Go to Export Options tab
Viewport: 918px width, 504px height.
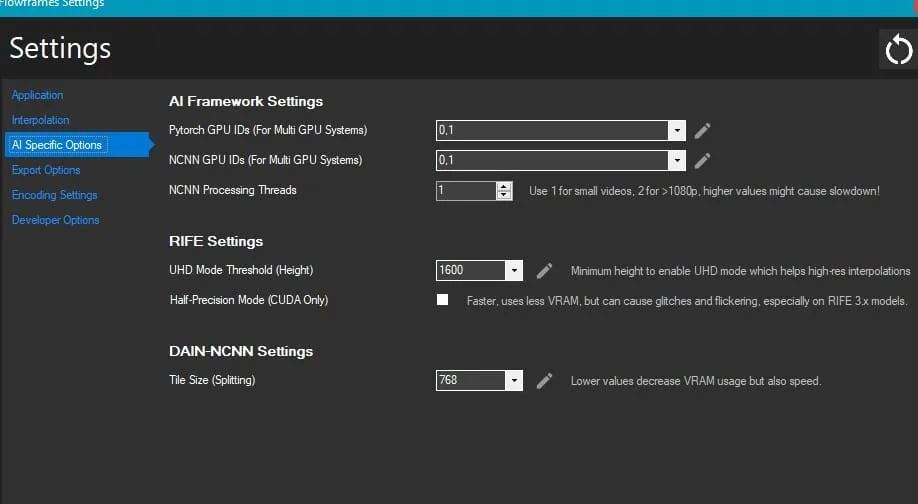(46, 170)
